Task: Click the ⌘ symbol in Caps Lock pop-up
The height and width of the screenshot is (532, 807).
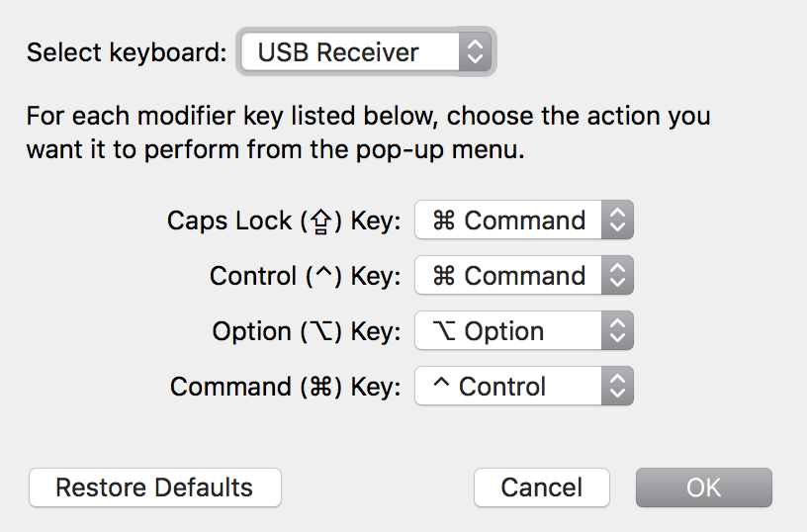Action: (x=444, y=221)
